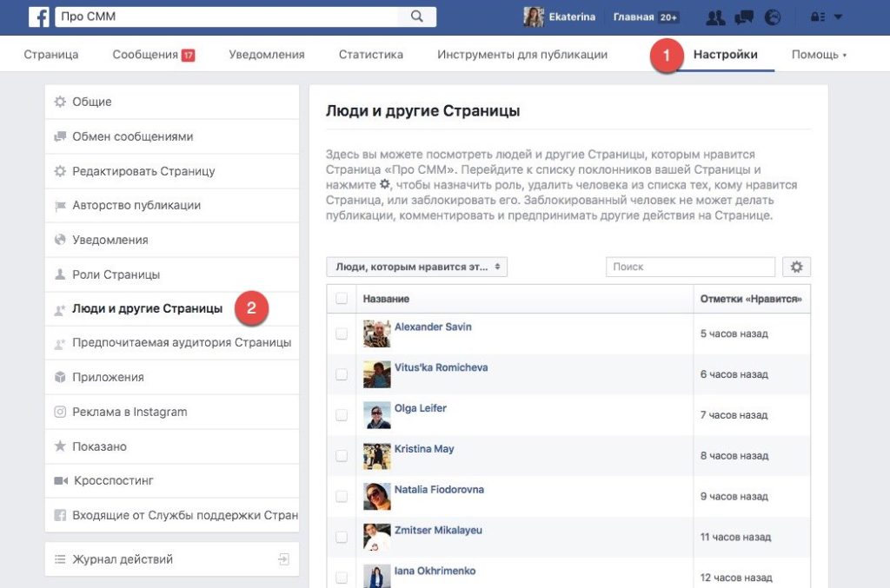Image resolution: width=890 pixels, height=588 pixels.
Task: Switch to the Статистика tab
Action: click(370, 54)
